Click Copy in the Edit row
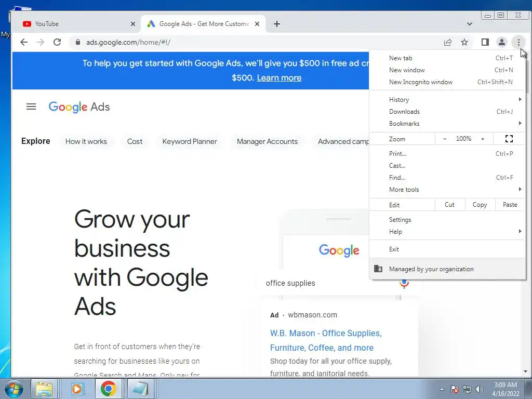Screen dimensions: 532x399 [480, 205]
